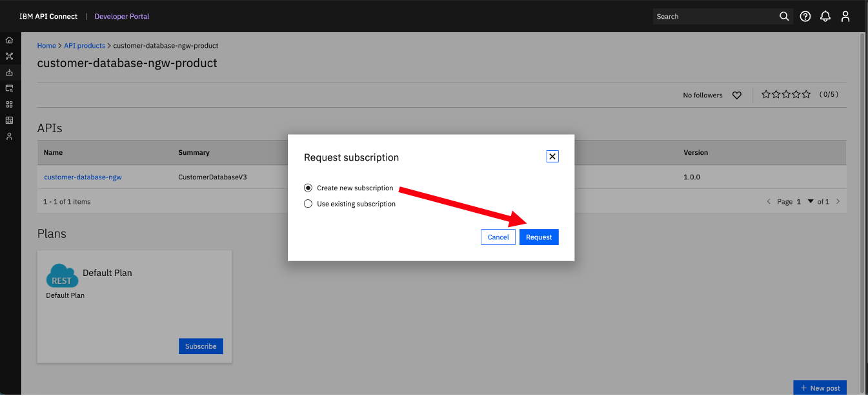Click Home breadcrumb link

tap(46, 46)
